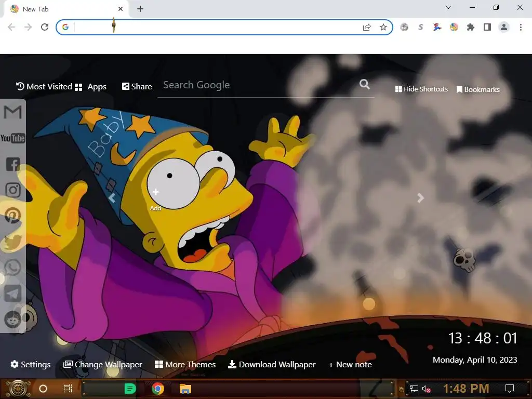Close the New Tab tab
The image size is (532, 399).
pyautogui.click(x=121, y=9)
